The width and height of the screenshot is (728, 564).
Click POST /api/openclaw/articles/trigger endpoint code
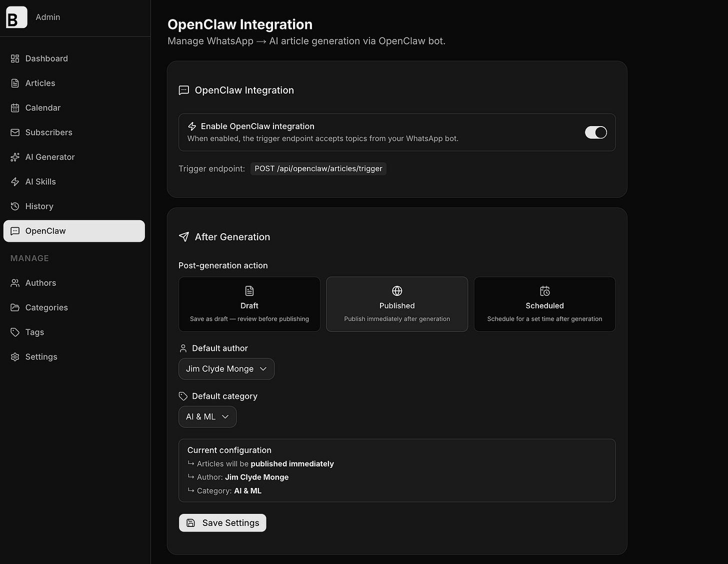[x=318, y=169]
